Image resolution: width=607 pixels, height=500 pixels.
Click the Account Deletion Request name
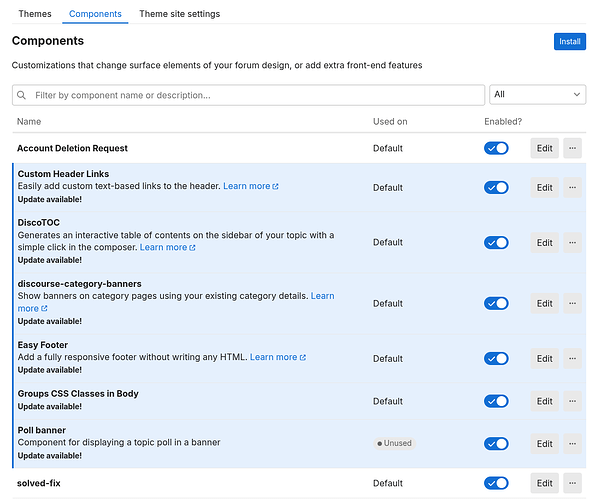click(72, 148)
